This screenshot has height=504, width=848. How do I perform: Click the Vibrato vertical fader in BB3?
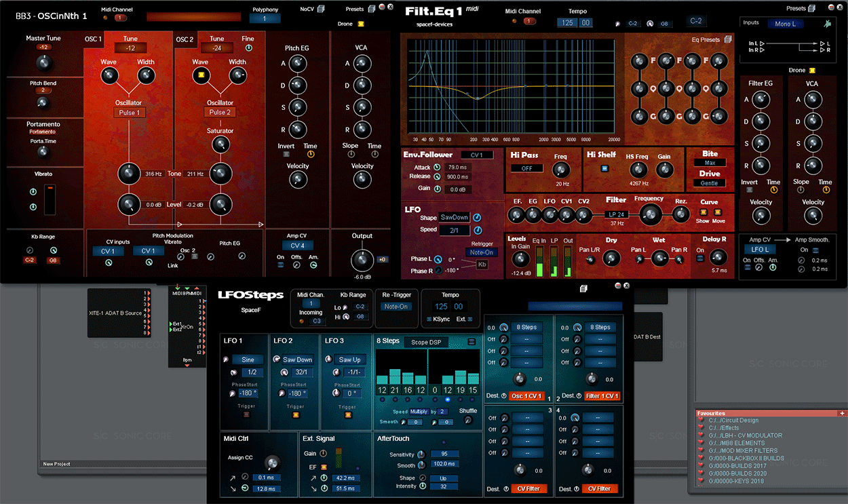point(50,199)
